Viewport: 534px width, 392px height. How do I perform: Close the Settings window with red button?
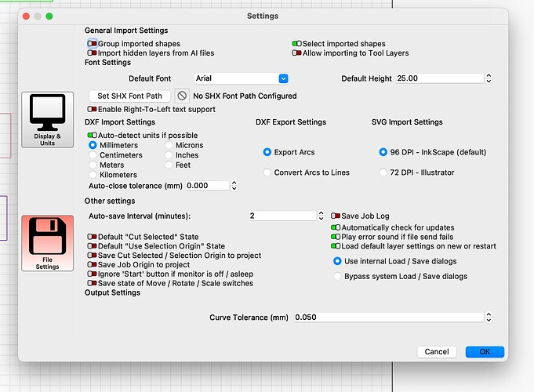(26, 16)
